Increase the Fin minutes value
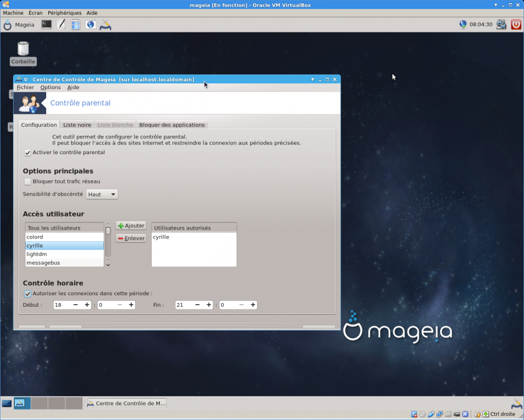The image size is (524, 420). tap(253, 305)
